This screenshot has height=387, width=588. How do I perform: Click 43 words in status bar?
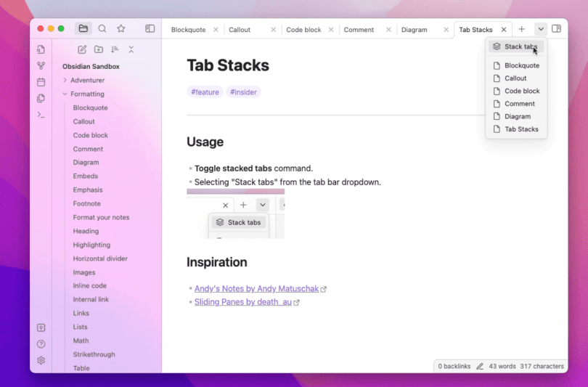502,367
